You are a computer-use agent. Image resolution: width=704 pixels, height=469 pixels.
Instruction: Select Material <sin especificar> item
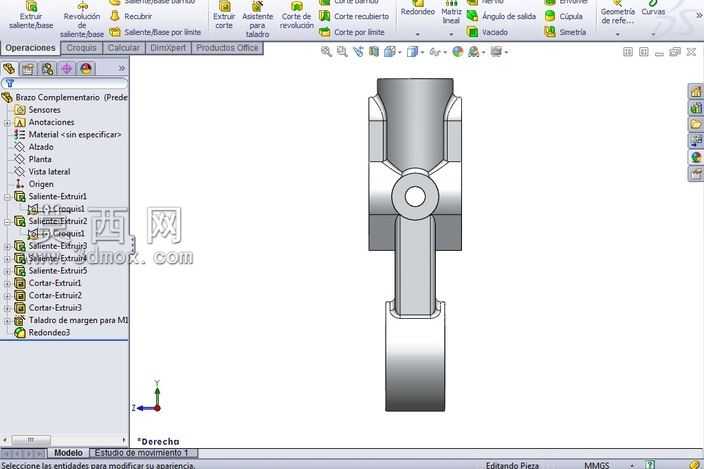(68, 135)
